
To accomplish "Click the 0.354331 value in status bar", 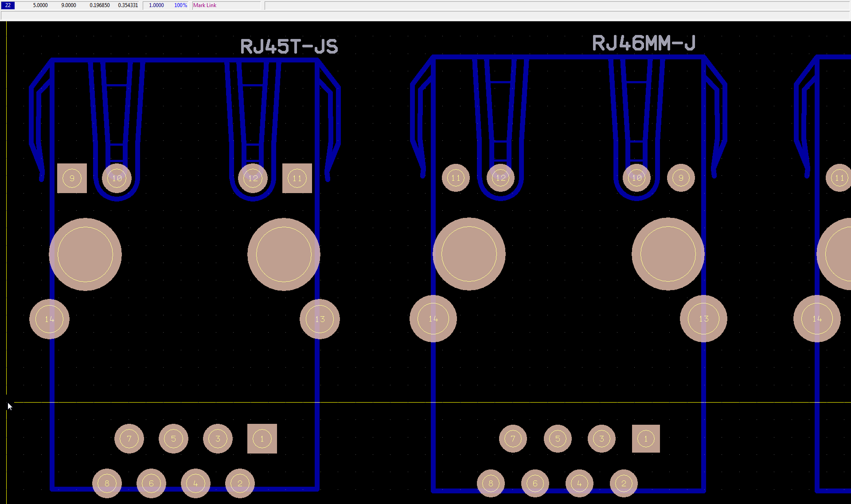I will pos(128,5).
